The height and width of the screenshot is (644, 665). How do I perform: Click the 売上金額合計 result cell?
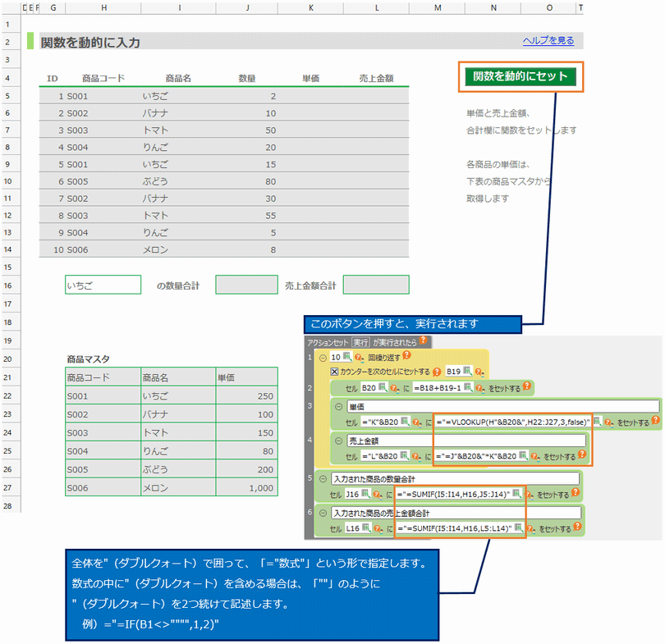[376, 285]
